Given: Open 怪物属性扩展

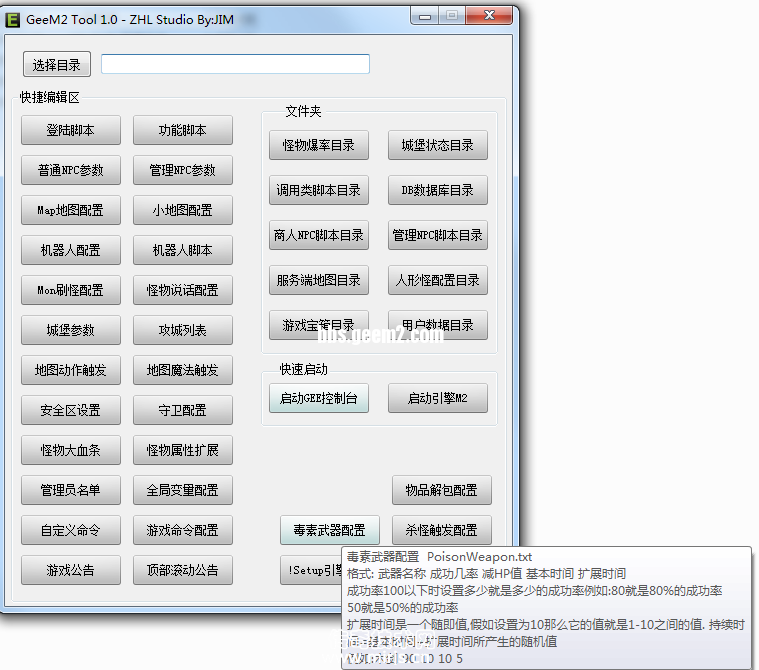Looking at the screenshot, I should pyautogui.click(x=183, y=450).
